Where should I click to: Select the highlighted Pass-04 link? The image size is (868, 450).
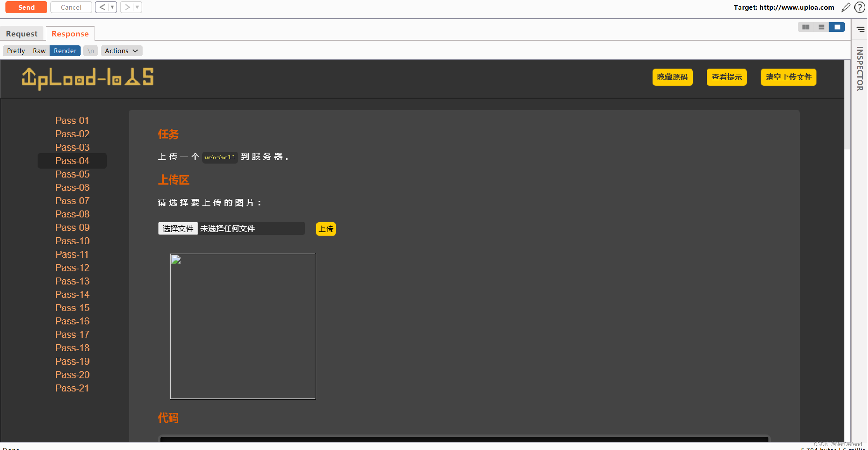click(72, 160)
